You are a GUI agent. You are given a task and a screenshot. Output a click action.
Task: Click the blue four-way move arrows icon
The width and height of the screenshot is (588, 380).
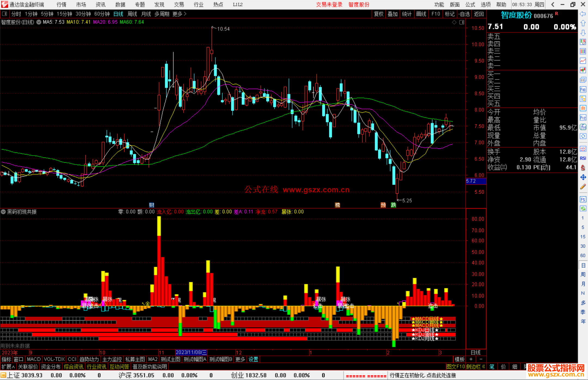click(583, 177)
